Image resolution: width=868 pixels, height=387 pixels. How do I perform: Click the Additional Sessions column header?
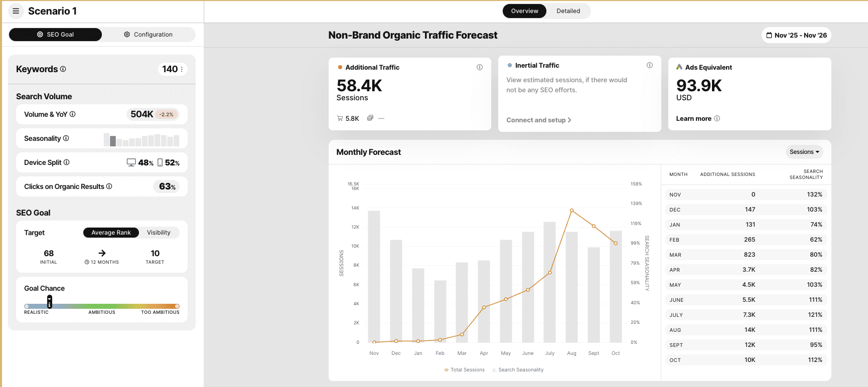pos(728,174)
